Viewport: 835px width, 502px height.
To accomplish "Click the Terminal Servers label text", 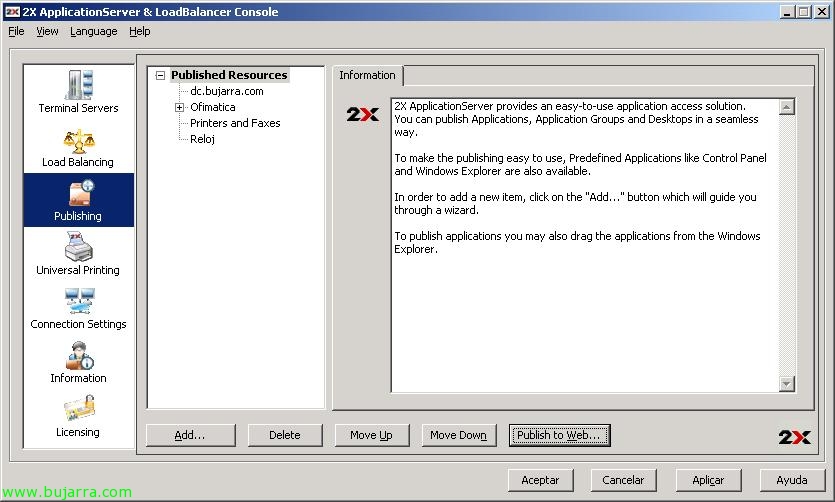I will coord(78,108).
